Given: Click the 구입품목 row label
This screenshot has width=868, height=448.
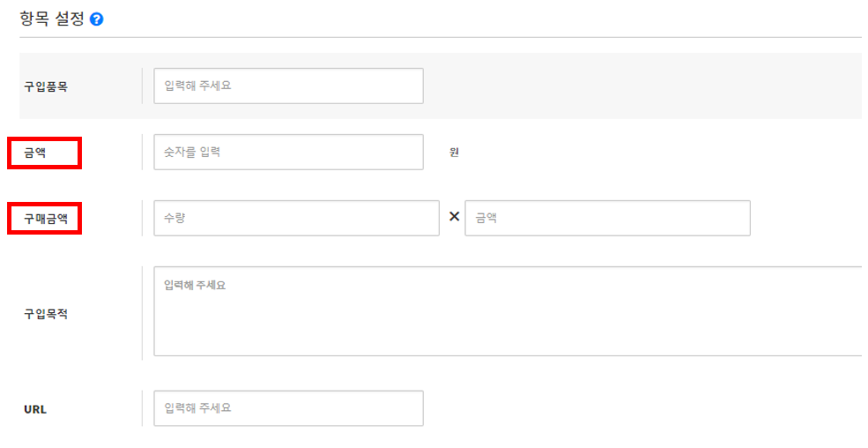Looking at the screenshot, I should 46,86.
